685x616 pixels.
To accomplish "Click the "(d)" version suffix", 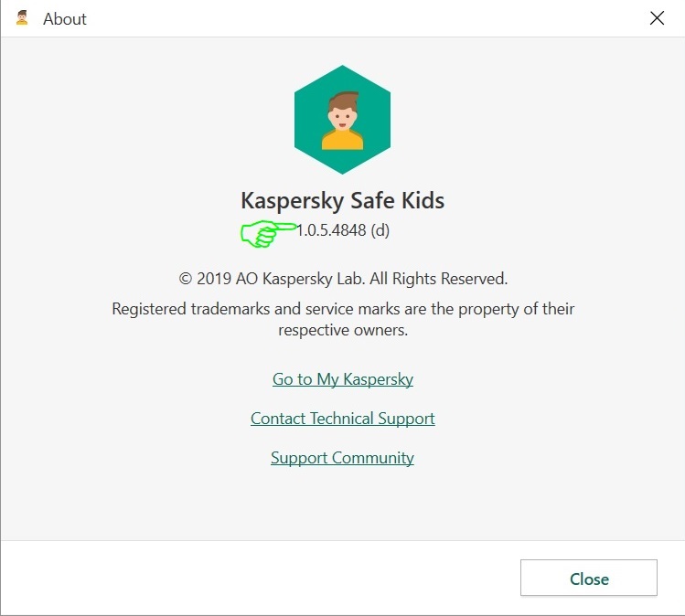I will (380, 230).
